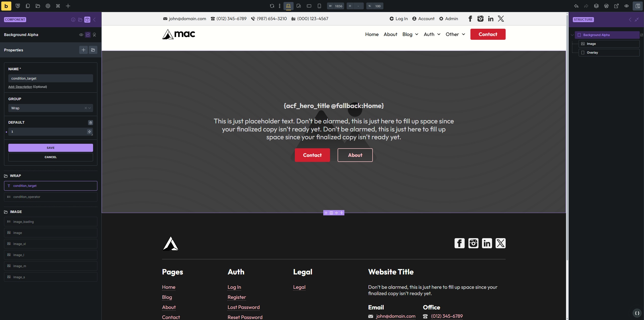This screenshot has height=320, width=644.
Task: Click the undo arrow in top toolbar
Action: point(576,6)
